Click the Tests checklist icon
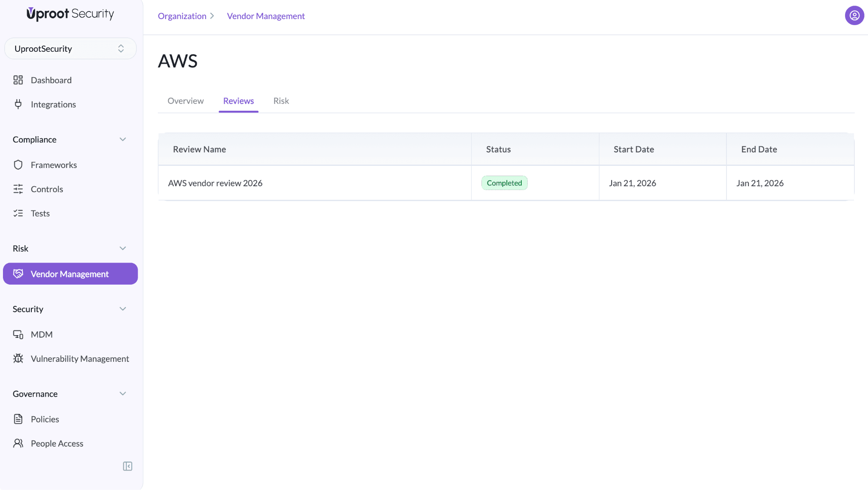 pyautogui.click(x=18, y=213)
